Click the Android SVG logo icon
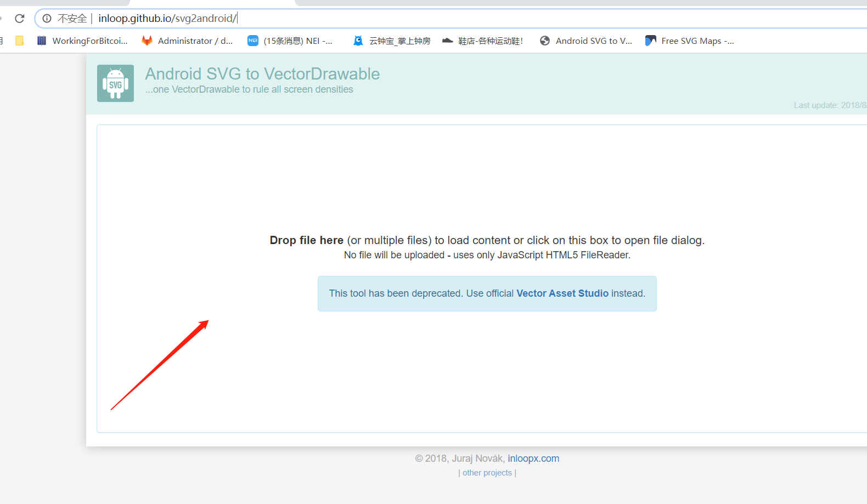Viewport: 867px width, 504px height. (x=115, y=83)
